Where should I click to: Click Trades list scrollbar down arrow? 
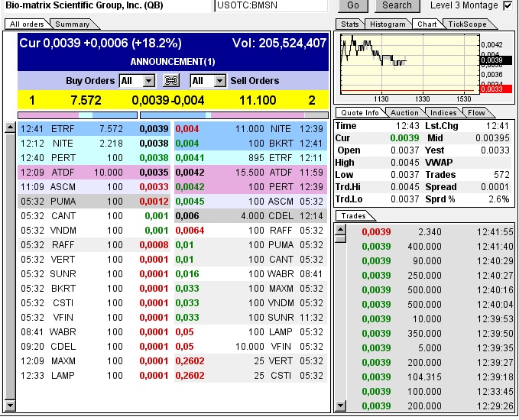point(341,405)
